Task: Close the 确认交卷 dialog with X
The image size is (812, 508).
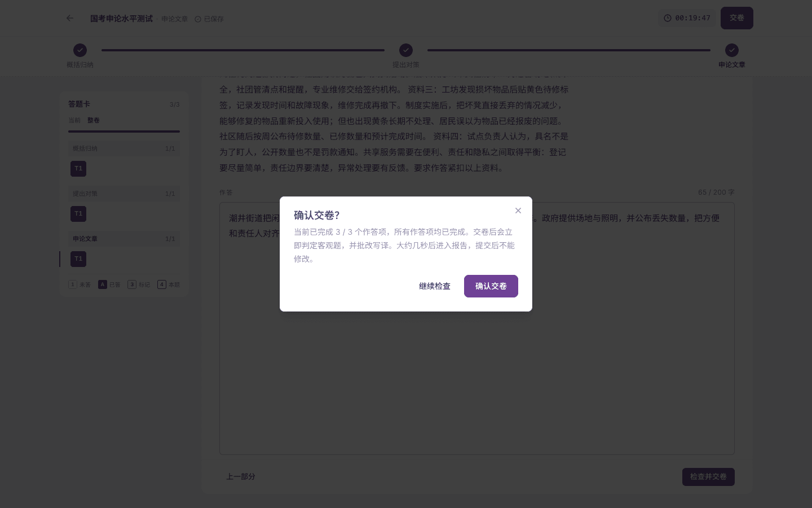Action: [518, 211]
